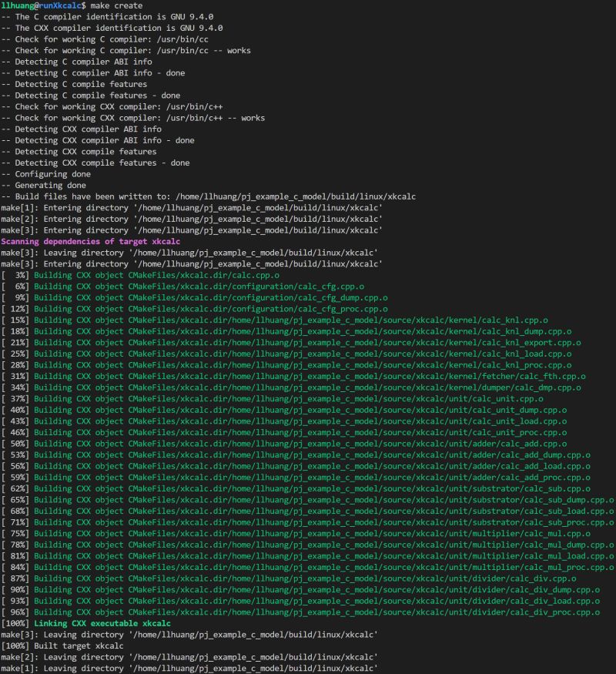Click the line 'The CXX compiler identification is GNU 9.4.0'
This screenshot has width=616, height=674.
112,28
